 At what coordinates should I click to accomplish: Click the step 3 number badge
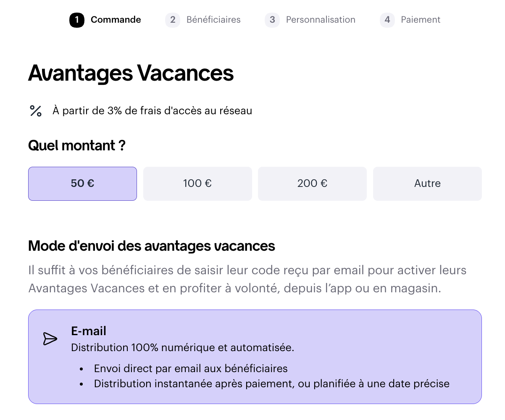coord(272,20)
